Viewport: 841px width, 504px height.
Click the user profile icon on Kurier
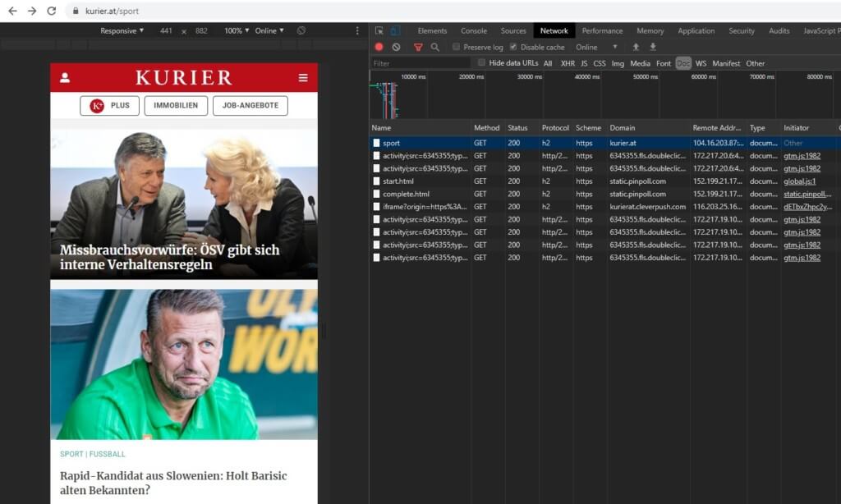point(65,78)
